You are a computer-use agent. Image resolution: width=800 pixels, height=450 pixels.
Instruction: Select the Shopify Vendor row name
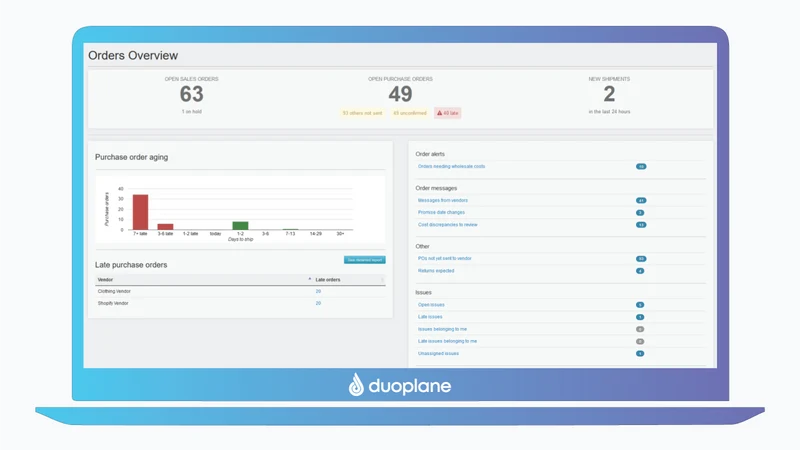tap(113, 303)
